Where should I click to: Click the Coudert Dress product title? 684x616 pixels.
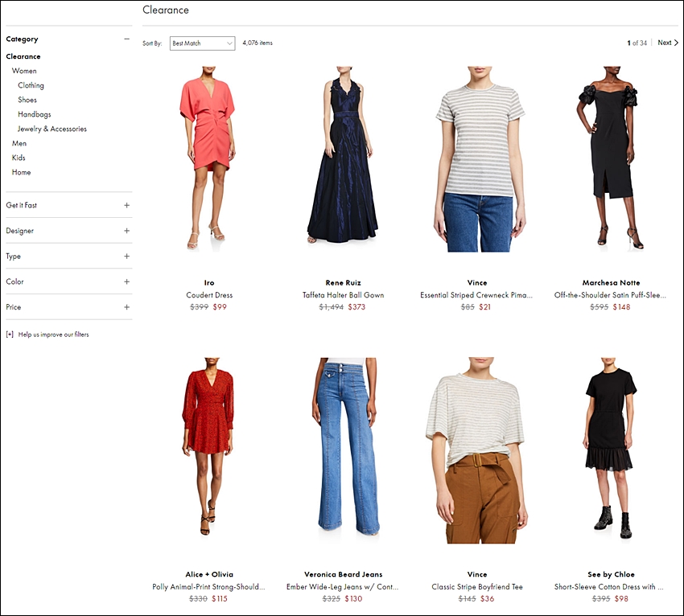tap(209, 295)
